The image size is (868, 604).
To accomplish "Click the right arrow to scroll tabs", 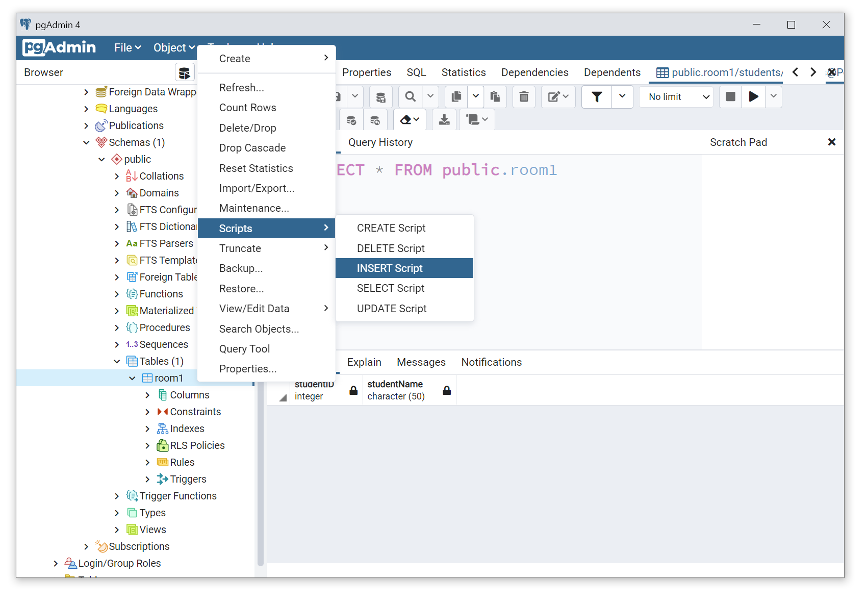I will (813, 72).
